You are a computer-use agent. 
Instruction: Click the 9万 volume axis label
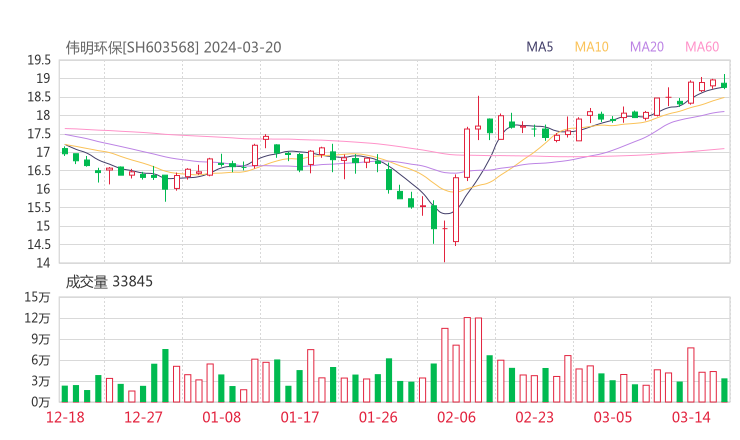pos(40,339)
